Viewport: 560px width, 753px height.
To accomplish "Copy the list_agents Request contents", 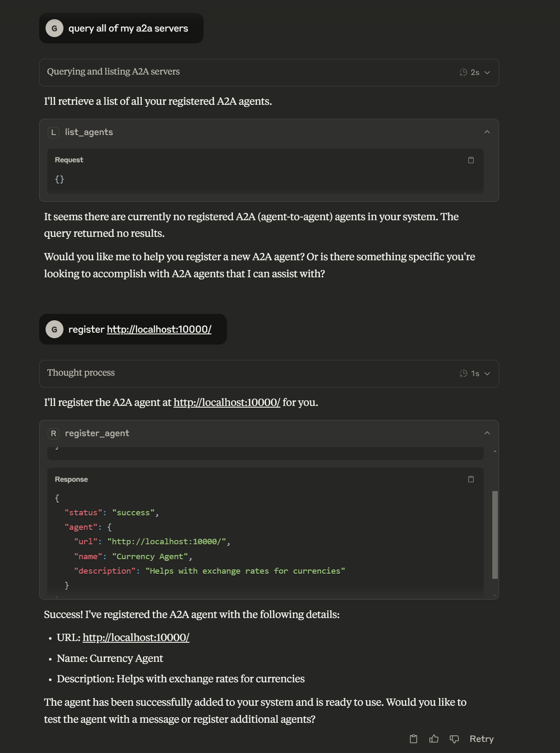I will (471, 160).
